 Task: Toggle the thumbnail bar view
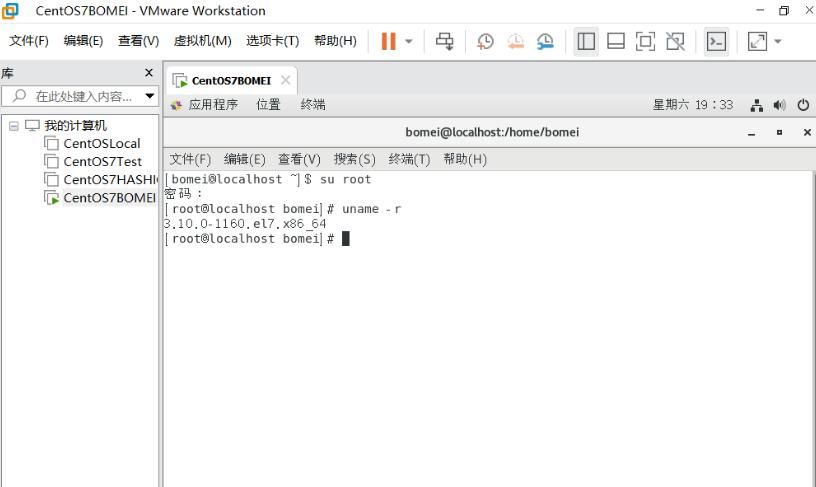click(616, 41)
